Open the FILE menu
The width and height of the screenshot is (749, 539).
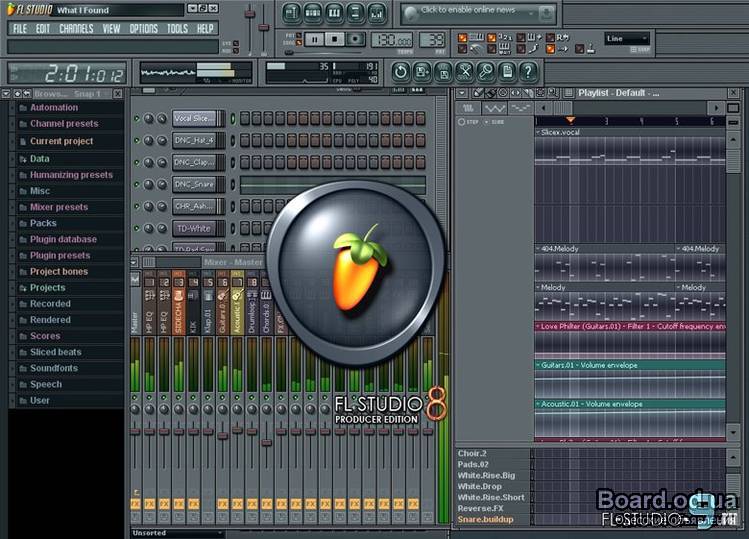[20, 29]
